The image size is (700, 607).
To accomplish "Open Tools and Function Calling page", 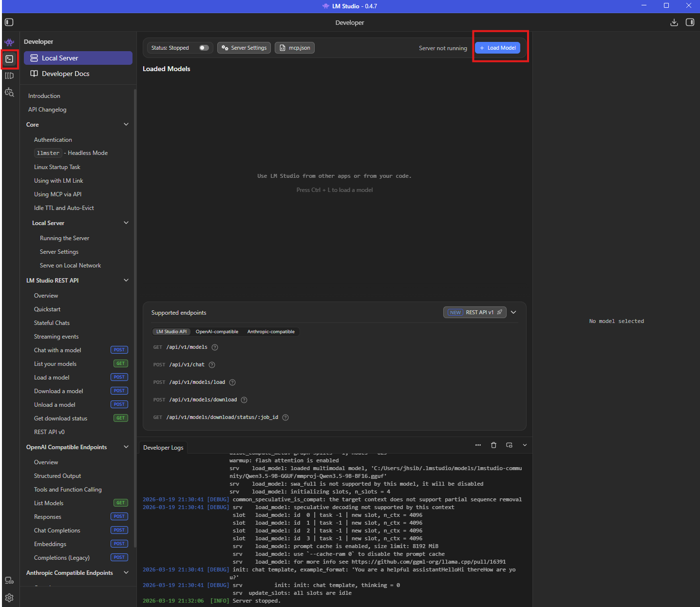I will (x=68, y=490).
